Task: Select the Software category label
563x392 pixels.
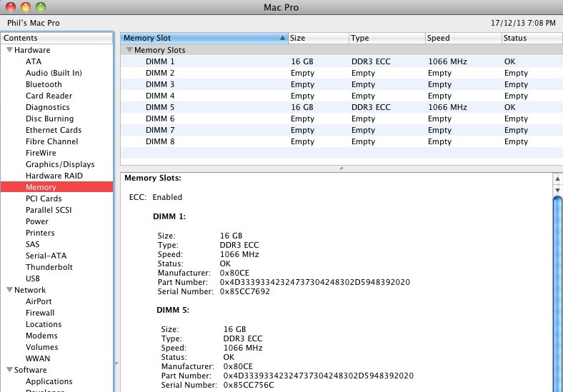Action: tap(30, 370)
